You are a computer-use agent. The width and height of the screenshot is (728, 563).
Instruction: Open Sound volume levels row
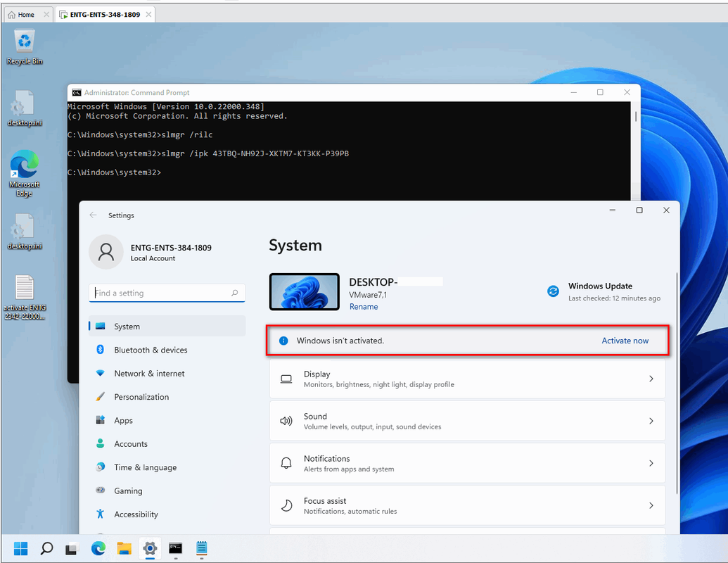(x=468, y=421)
